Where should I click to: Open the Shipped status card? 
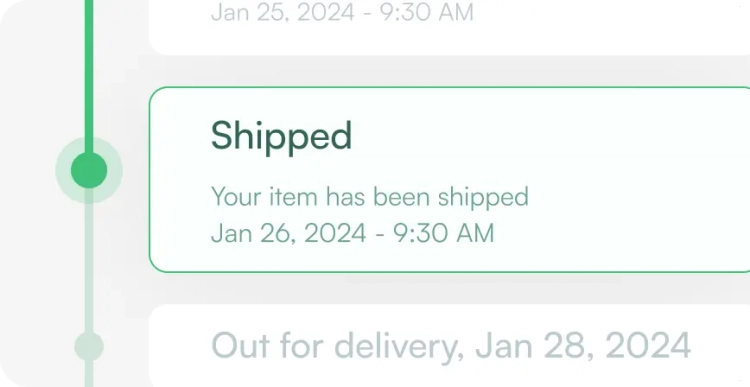(450, 179)
